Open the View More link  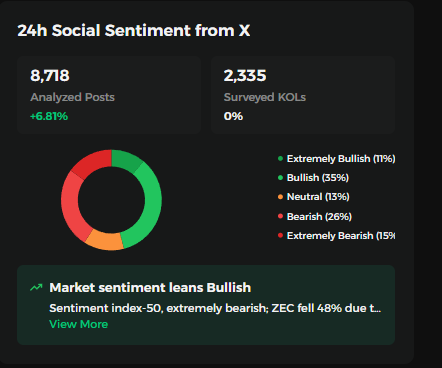(79, 324)
